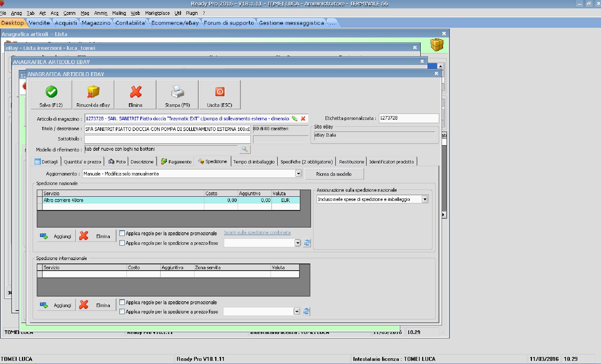Open Identificatori prodotto tab
Image resolution: width=601 pixels, height=364 pixels.
(392, 162)
